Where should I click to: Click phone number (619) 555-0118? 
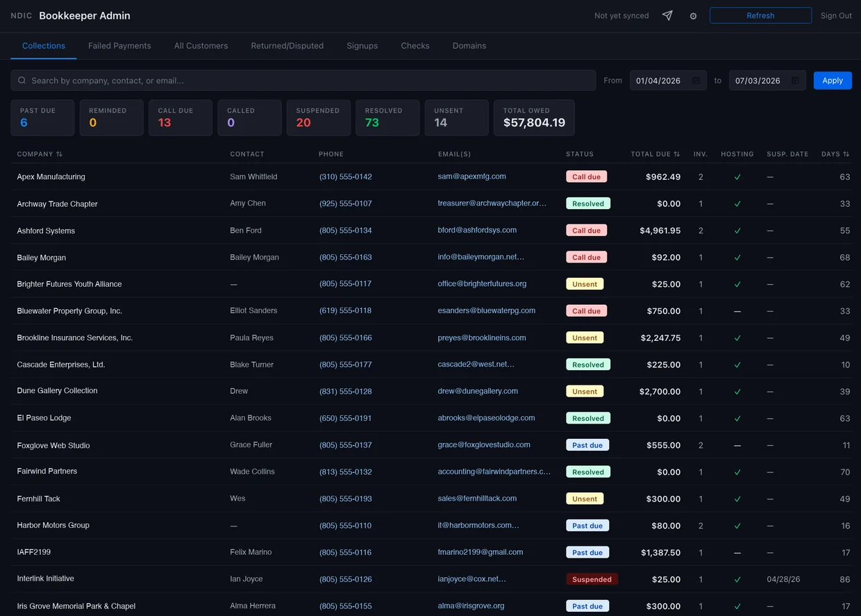(x=345, y=311)
